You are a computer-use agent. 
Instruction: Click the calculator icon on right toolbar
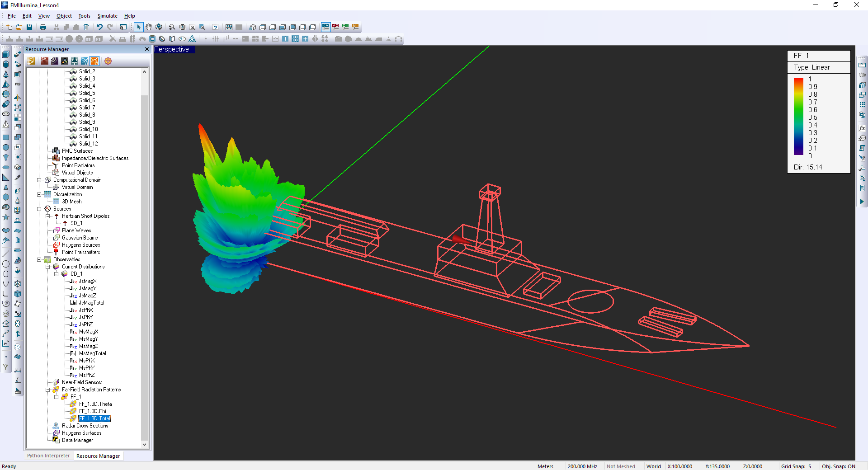862,188
